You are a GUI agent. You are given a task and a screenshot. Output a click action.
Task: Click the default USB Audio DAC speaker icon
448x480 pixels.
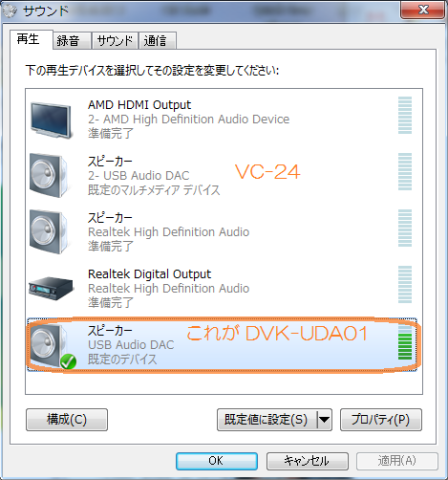(47, 345)
